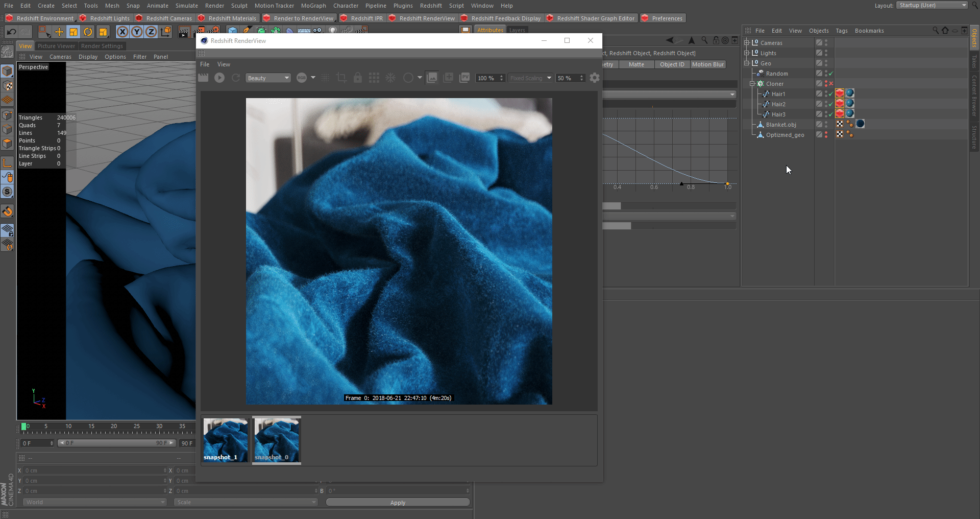Viewport: 980px width, 519px height.
Task: Switch to the Render Settings tab
Action: click(102, 46)
